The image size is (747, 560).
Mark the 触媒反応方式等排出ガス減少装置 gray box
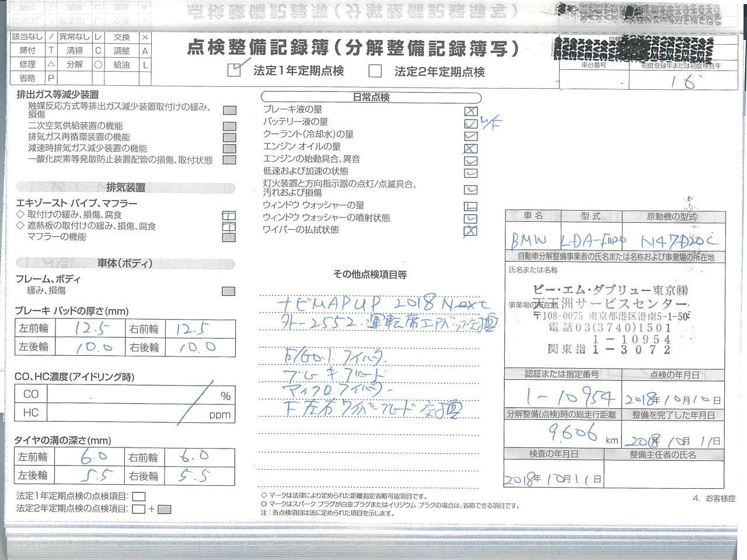point(229,110)
